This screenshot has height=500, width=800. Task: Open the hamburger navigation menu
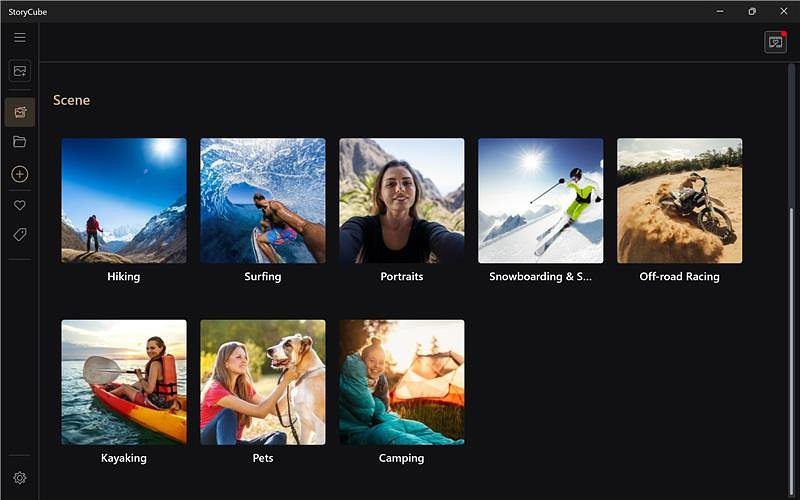(20, 38)
